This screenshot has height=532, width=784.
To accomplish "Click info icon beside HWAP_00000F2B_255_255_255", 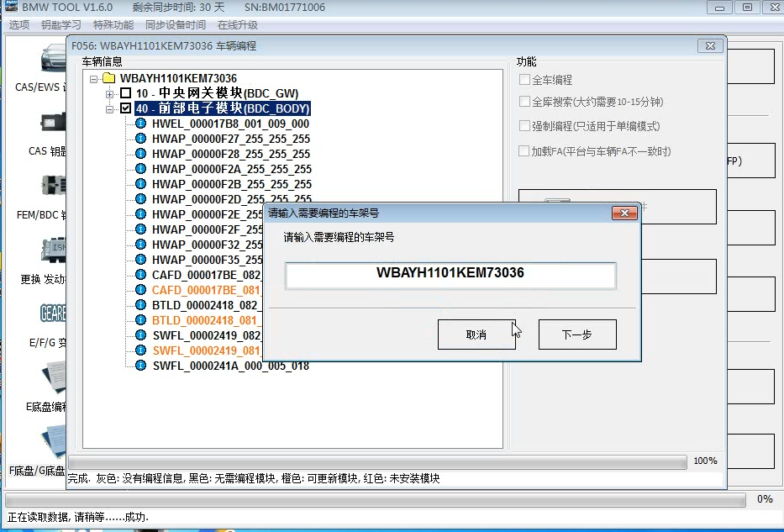I will (140, 184).
